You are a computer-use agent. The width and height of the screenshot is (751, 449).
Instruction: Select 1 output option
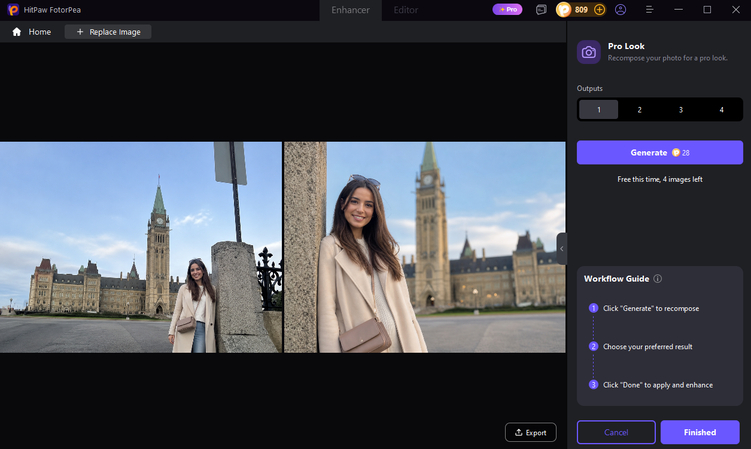pyautogui.click(x=598, y=110)
